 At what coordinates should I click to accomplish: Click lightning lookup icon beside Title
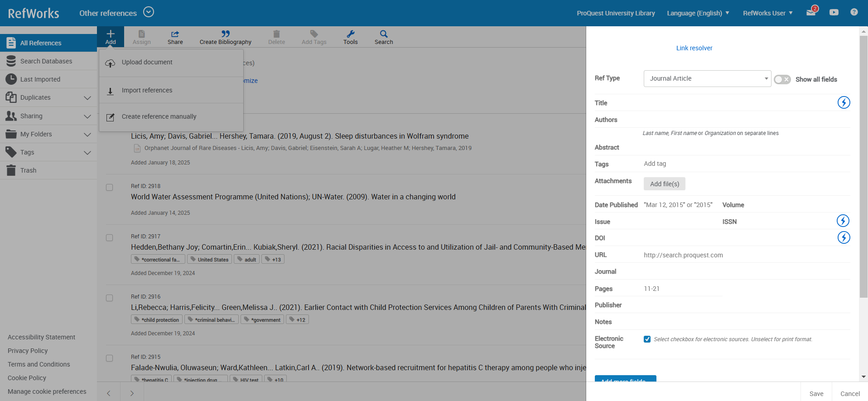[844, 102]
